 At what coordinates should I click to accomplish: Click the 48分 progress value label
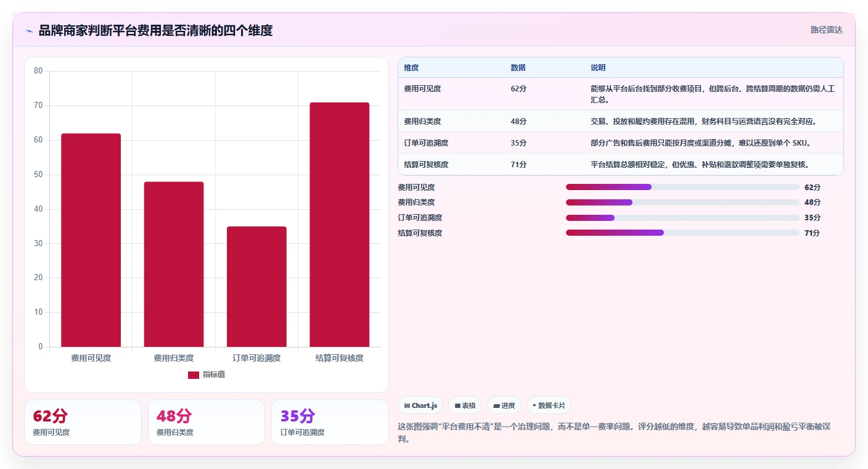click(x=813, y=202)
